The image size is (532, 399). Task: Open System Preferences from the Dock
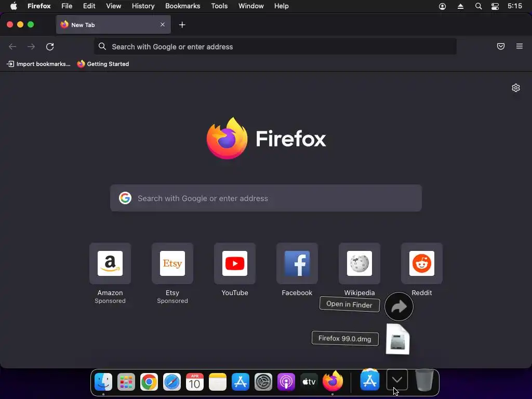tap(263, 382)
